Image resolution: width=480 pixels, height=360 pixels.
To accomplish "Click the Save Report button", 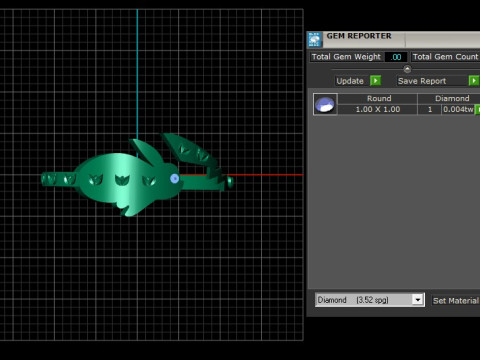I will point(432,81).
